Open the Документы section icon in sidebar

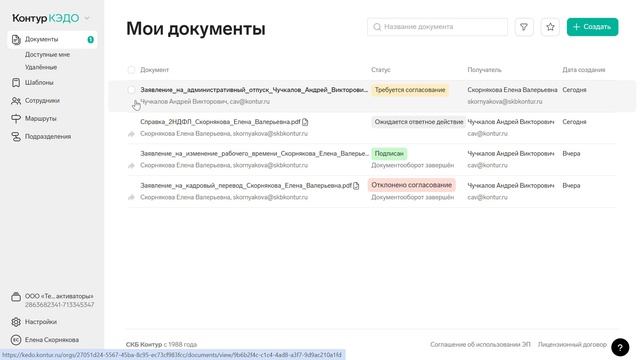(16, 40)
